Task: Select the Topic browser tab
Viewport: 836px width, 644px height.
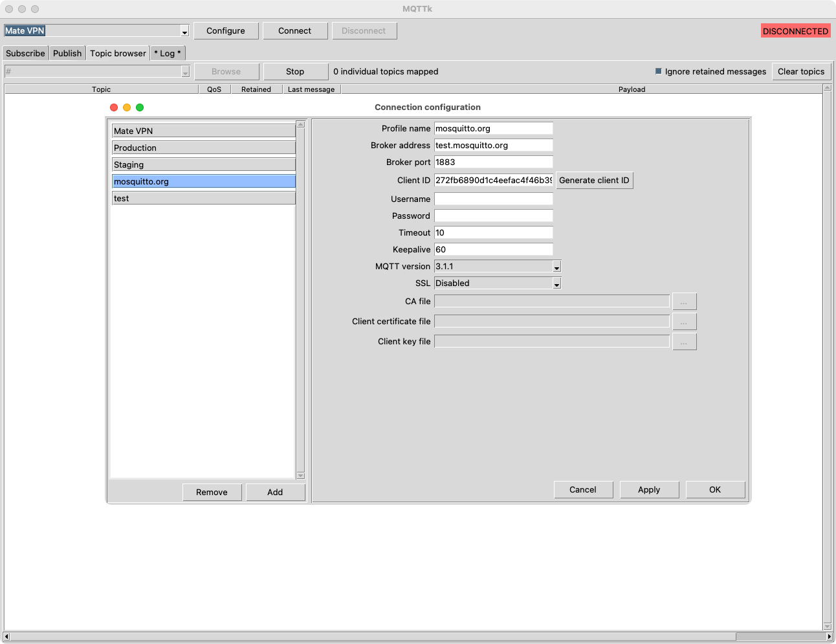Action: [118, 54]
